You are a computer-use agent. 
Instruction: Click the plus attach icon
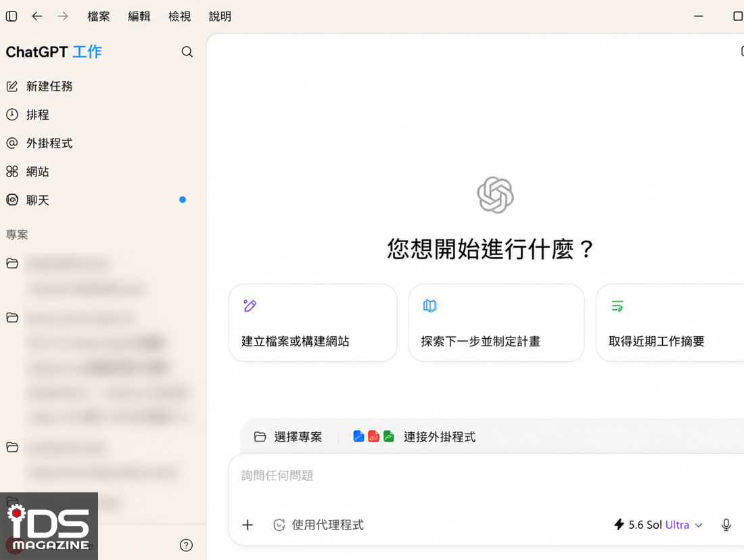tap(248, 525)
